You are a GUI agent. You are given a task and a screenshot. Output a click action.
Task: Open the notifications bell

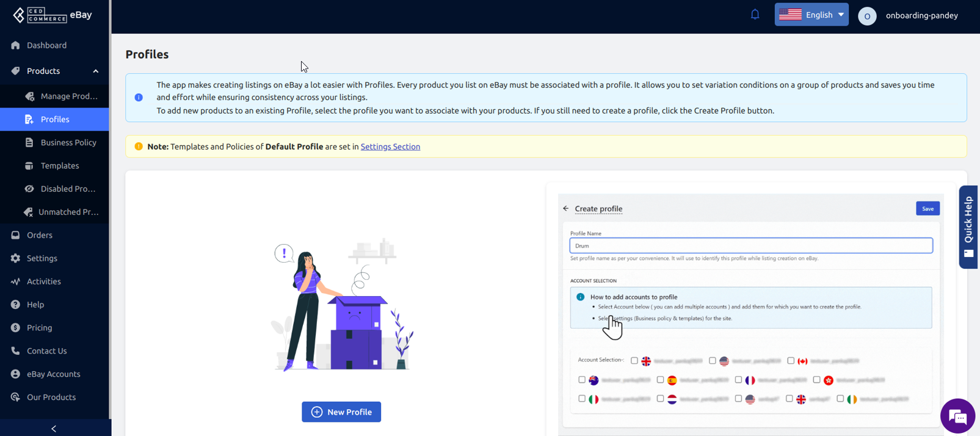point(755,14)
